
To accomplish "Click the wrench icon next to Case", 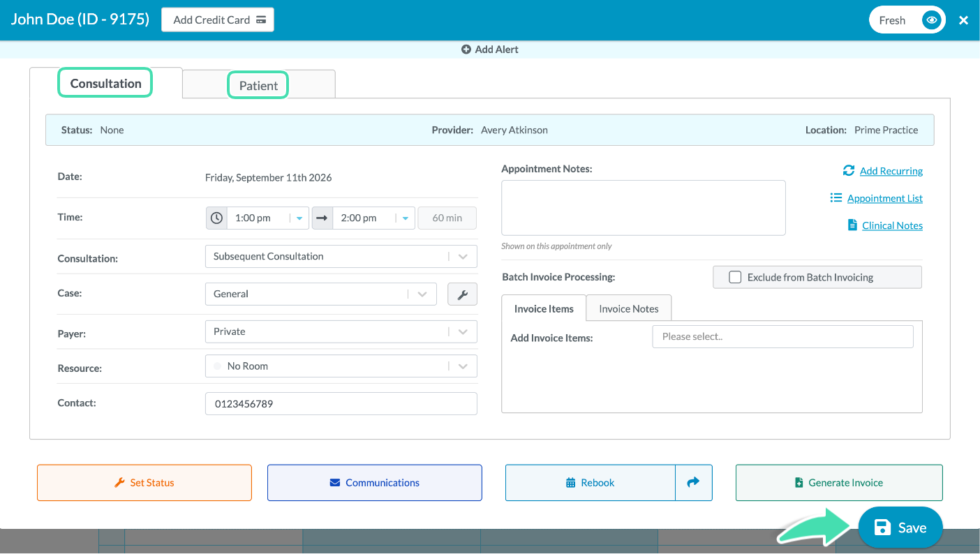I will coord(462,294).
